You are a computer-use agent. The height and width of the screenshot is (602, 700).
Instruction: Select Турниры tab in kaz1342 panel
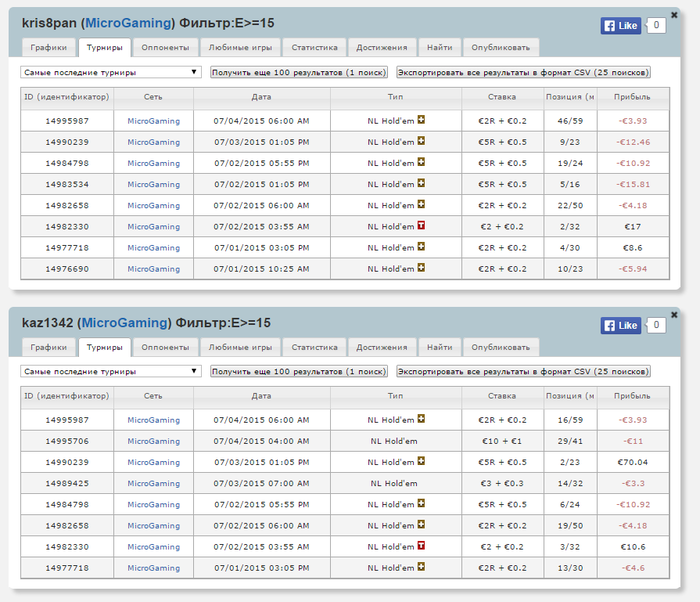click(x=104, y=347)
